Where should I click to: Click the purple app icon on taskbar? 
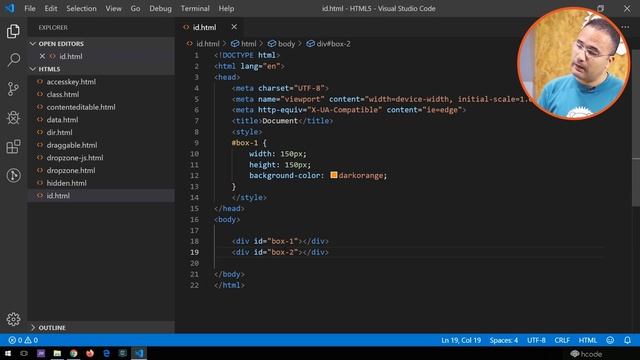pos(41,353)
